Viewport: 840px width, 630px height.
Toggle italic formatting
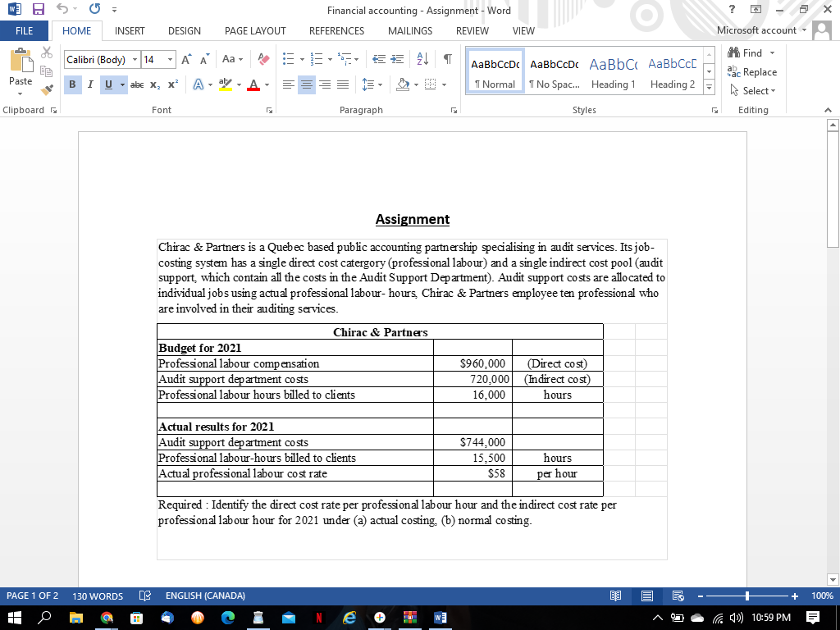[x=89, y=84]
